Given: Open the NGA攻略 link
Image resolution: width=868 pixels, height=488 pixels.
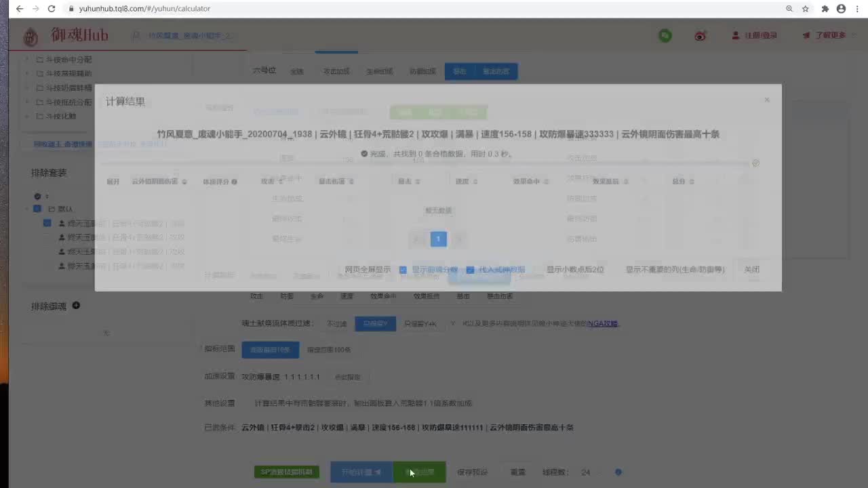Looking at the screenshot, I should pyautogui.click(x=603, y=323).
